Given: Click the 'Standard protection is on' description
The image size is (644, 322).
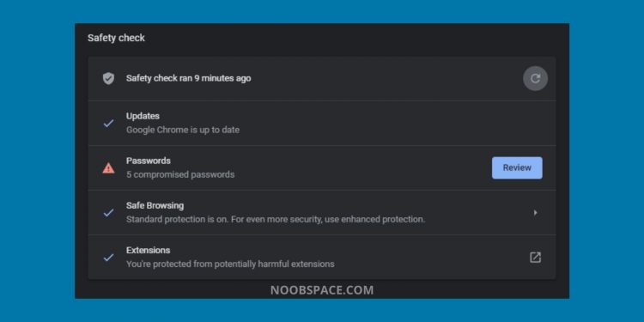Looking at the screenshot, I should [276, 219].
